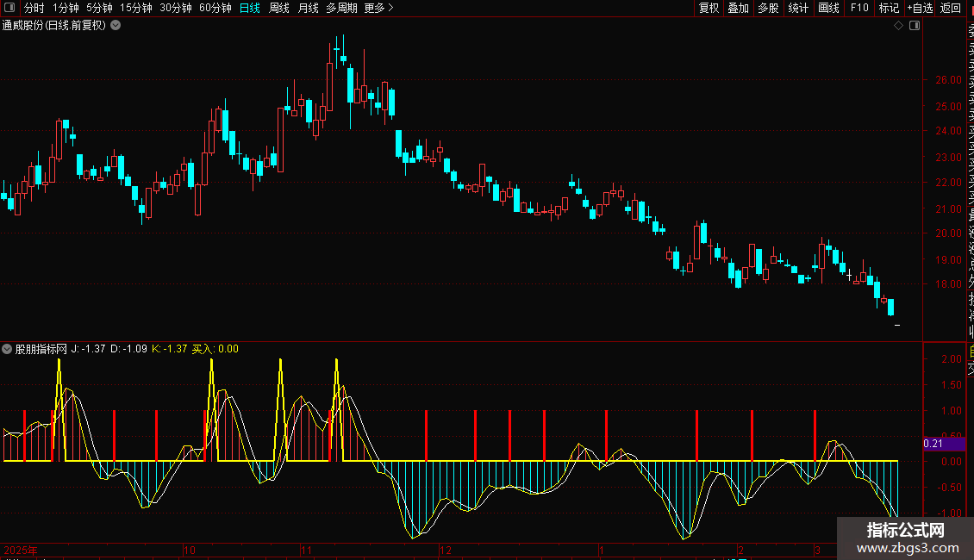
Task: Click the diamond marker icon above chart
Action: click(x=898, y=26)
